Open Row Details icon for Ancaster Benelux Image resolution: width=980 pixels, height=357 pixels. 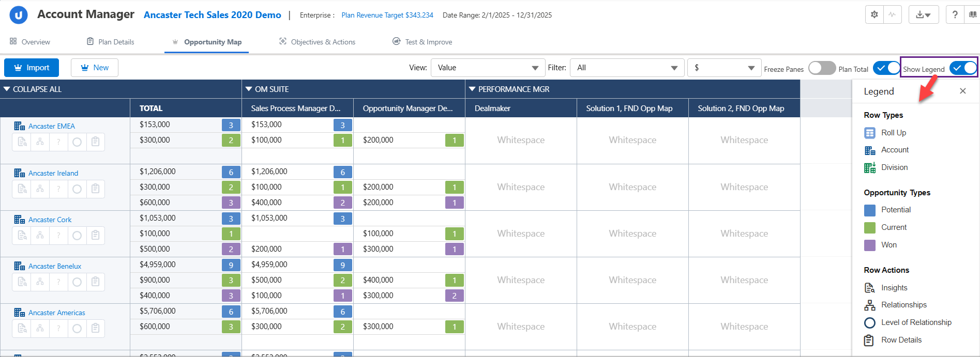coord(95,282)
